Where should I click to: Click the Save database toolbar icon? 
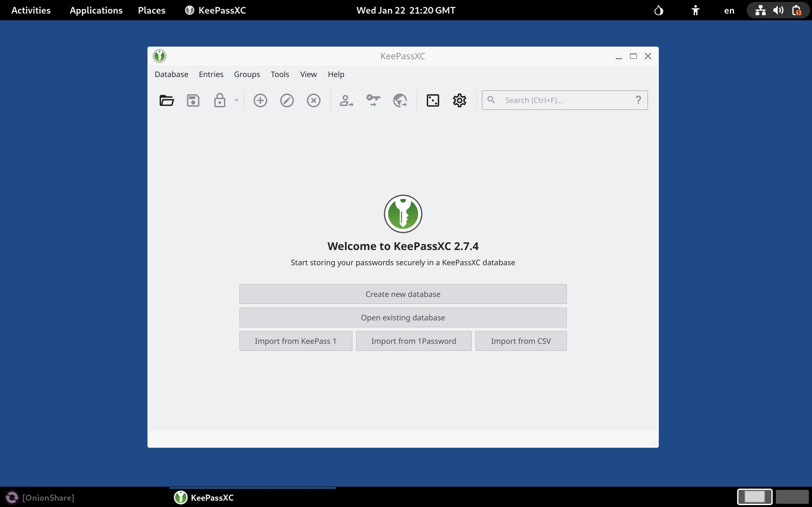(193, 100)
